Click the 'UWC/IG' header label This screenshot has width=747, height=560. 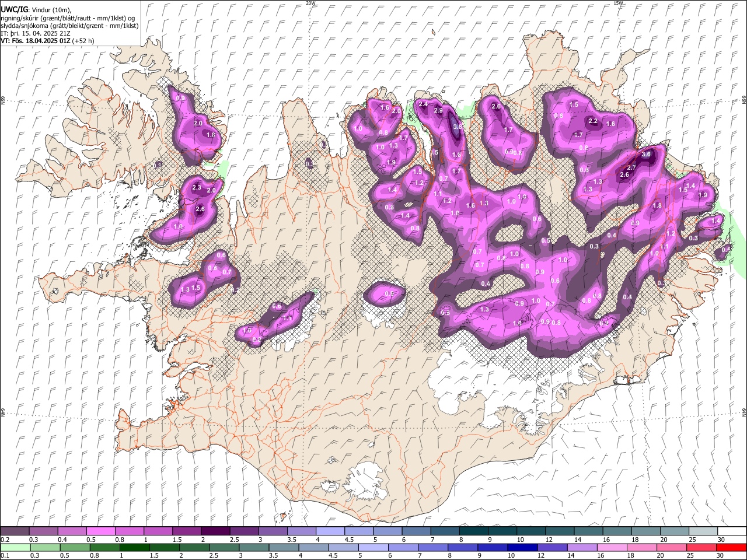[x=14, y=10]
